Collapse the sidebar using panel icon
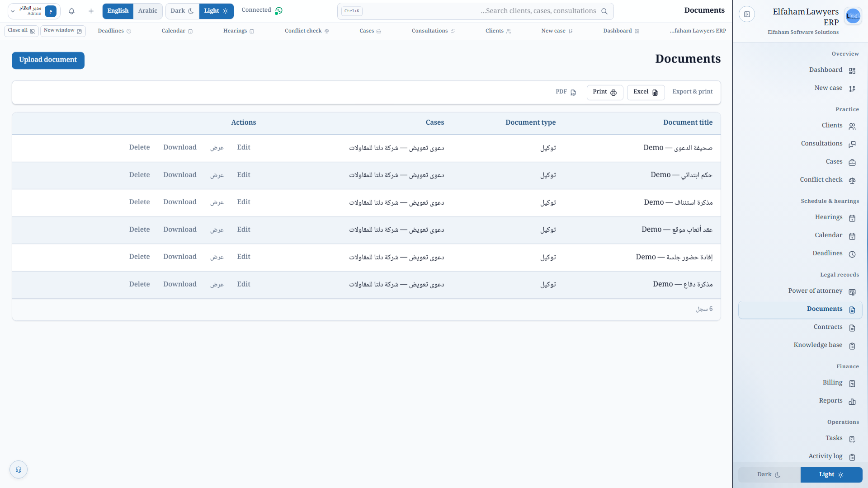868x488 pixels. point(747,14)
